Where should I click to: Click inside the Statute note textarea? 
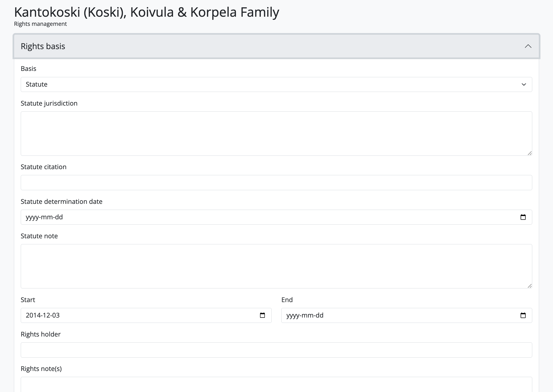coord(276,266)
